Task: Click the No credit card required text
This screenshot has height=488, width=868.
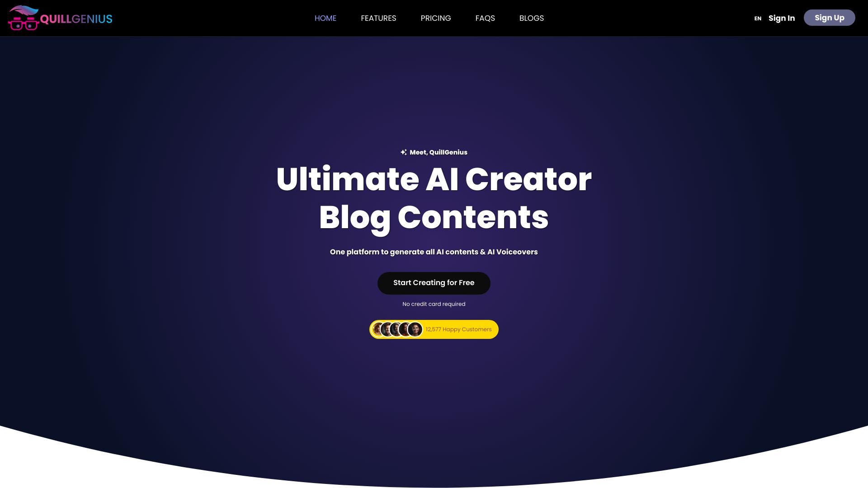Action: coord(434,304)
